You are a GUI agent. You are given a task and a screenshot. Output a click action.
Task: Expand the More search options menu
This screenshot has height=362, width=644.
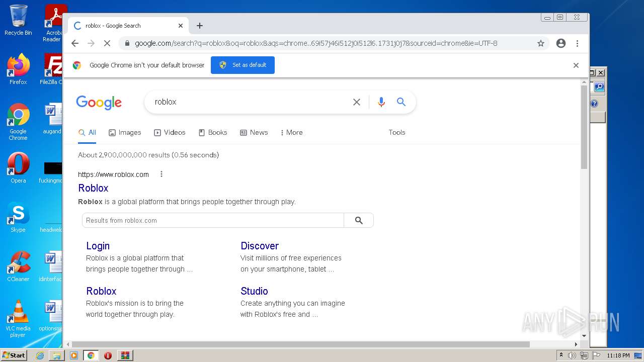tap(291, 133)
